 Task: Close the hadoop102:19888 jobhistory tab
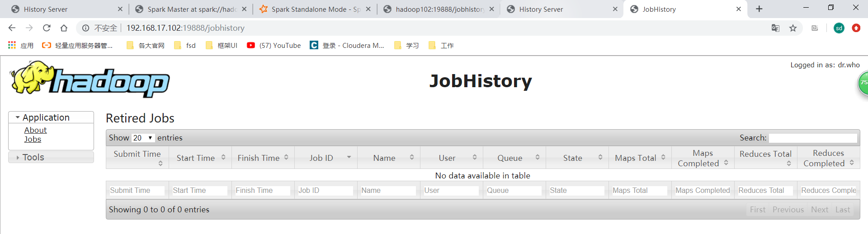coord(491,9)
